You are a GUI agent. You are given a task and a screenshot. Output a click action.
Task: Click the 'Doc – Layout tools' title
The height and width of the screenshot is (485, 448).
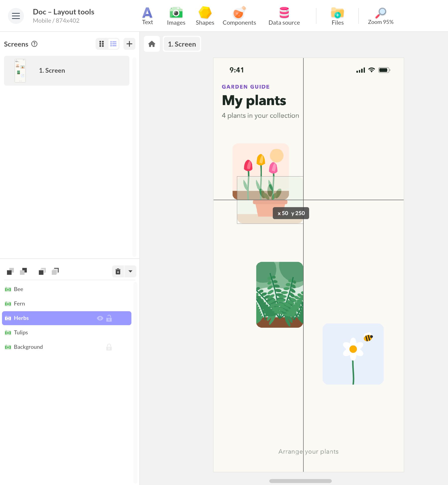pos(63,12)
